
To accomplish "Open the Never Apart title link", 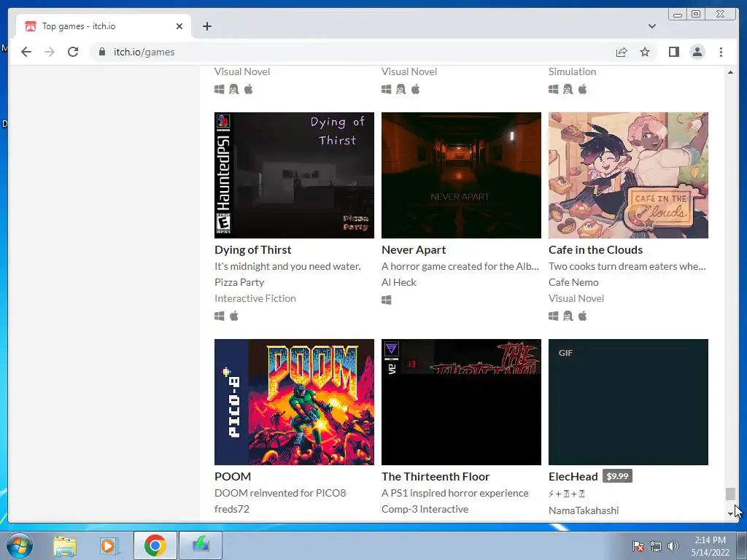I will click(x=414, y=250).
